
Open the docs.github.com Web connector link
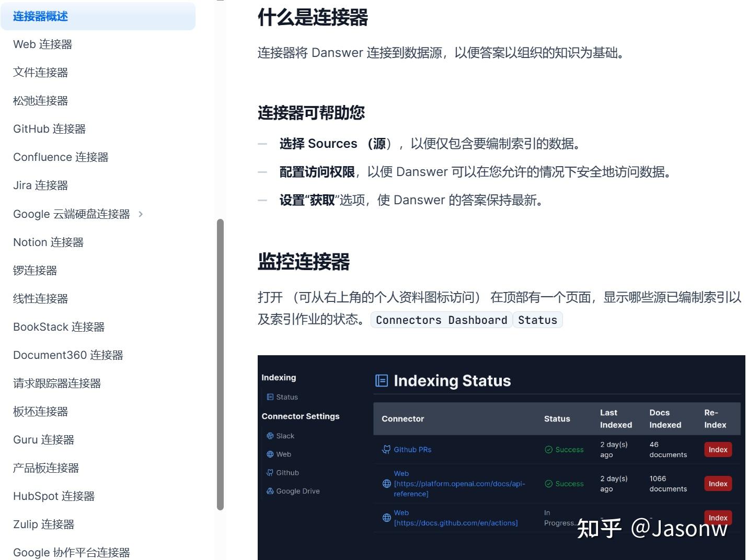[x=456, y=518]
